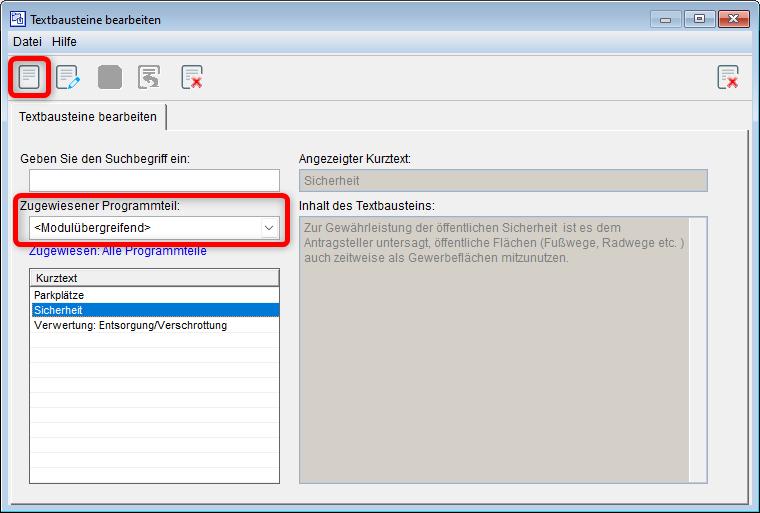Click the new text block icon
The image size is (760, 513).
tap(29, 77)
